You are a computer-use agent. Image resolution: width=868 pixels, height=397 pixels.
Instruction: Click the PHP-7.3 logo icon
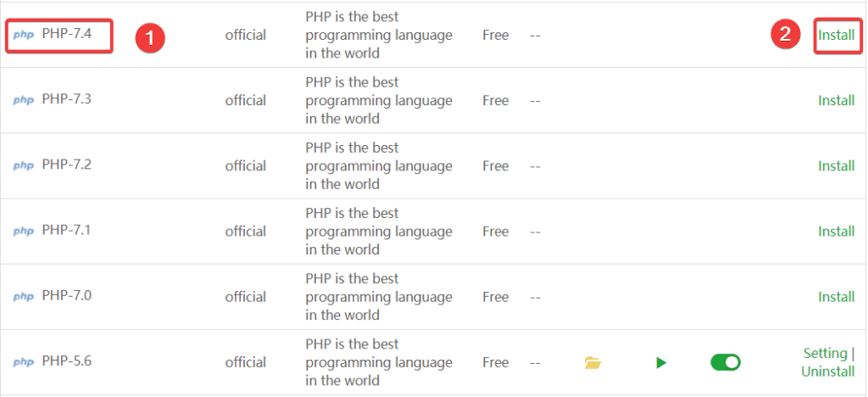[x=24, y=101]
